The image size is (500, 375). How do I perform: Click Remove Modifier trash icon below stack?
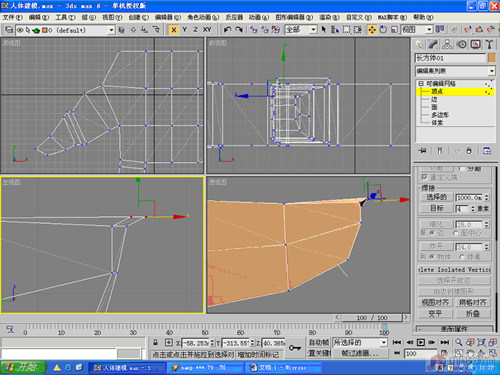tap(469, 151)
